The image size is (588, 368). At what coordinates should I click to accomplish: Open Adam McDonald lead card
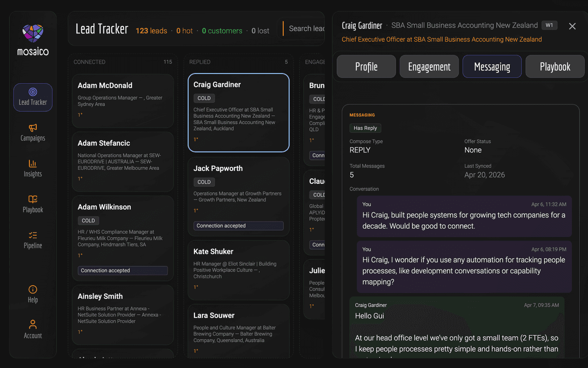click(123, 101)
